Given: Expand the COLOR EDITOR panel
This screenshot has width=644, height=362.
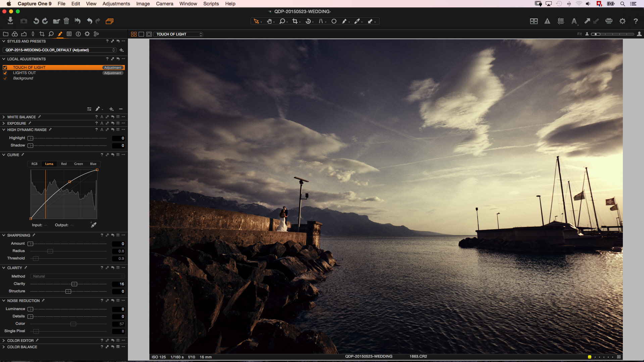Looking at the screenshot, I should click(x=4, y=341).
